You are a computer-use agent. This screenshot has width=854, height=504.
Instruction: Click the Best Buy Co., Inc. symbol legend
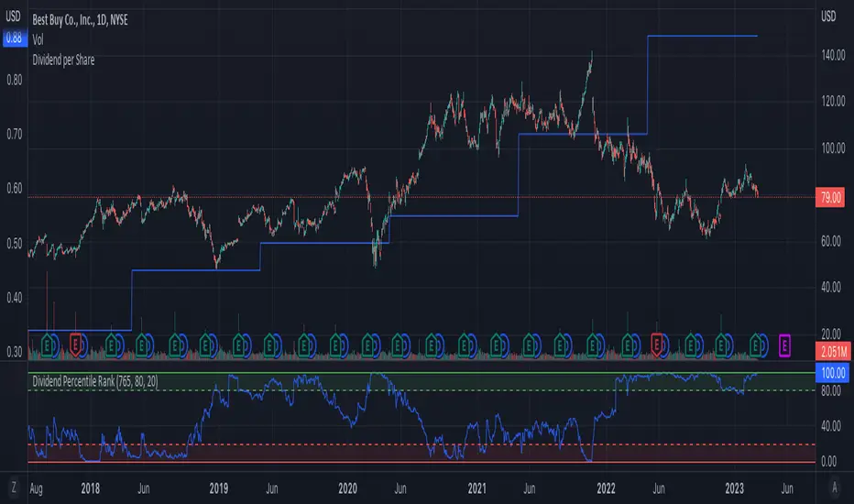pos(80,20)
